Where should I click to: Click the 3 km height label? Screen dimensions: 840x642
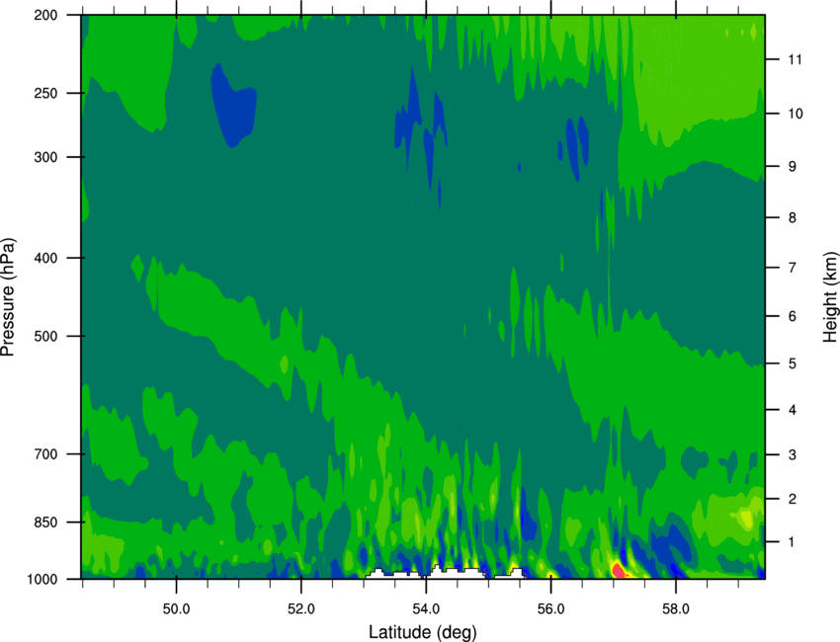coord(793,455)
